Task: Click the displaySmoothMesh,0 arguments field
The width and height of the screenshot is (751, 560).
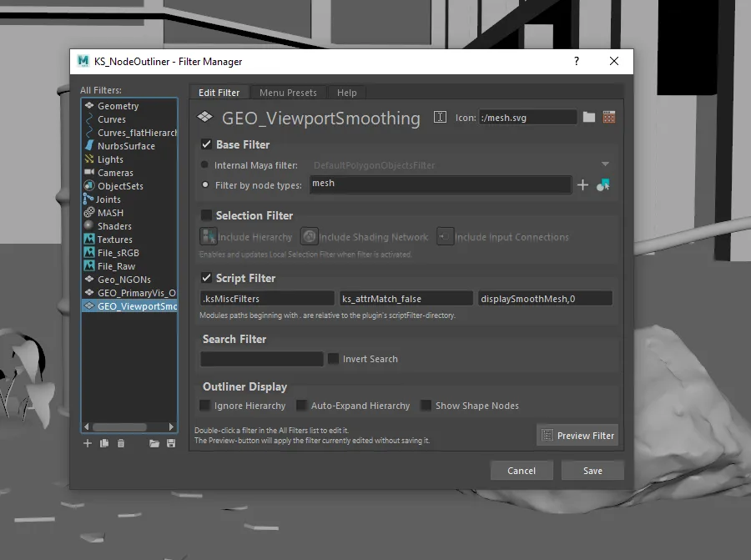Action: [x=545, y=299]
